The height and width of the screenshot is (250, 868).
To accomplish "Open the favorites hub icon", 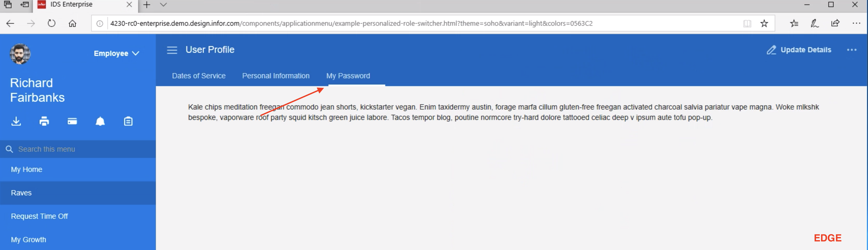I will 794,23.
